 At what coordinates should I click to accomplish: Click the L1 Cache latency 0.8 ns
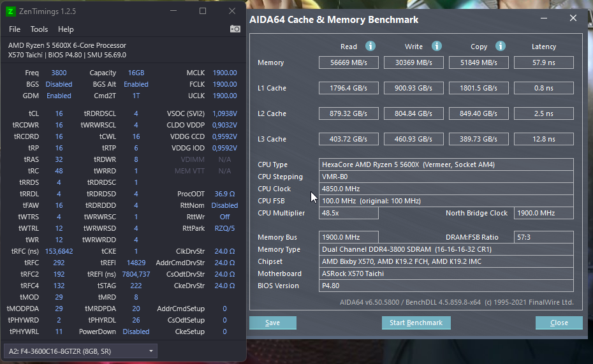point(544,88)
